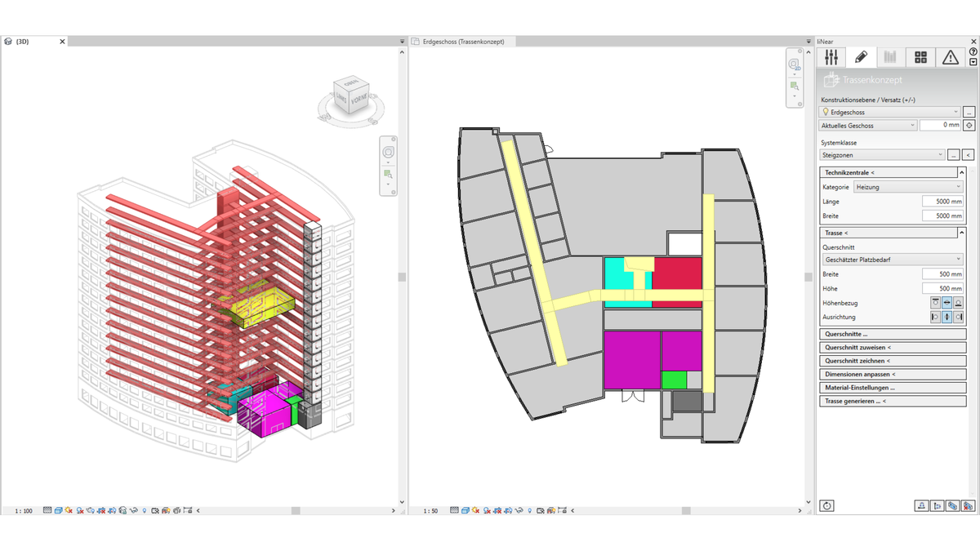Click the refresh icon at panel bottom-left
980x551 pixels.
[827, 506]
